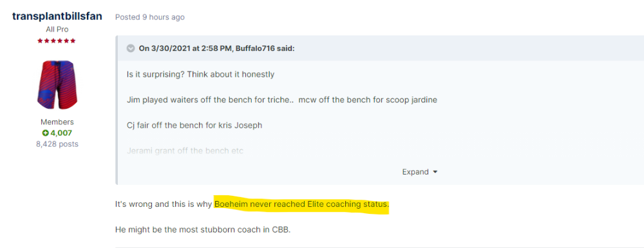Click the quoted line about kris Joseph

[x=194, y=126]
